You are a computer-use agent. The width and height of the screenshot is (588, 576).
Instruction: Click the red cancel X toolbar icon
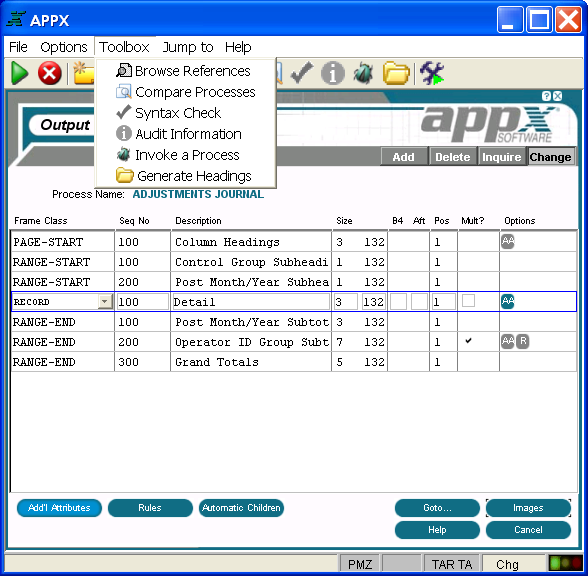pos(50,73)
